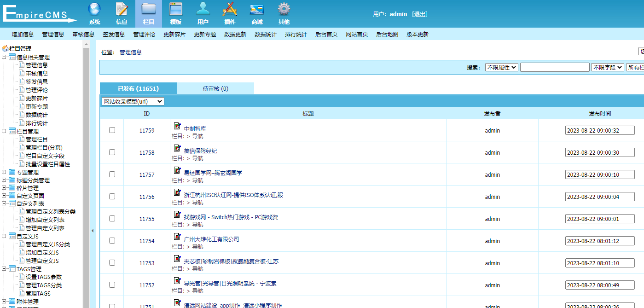
Task: Click page icon next to 设置TAGS参数
Action: 21,277
